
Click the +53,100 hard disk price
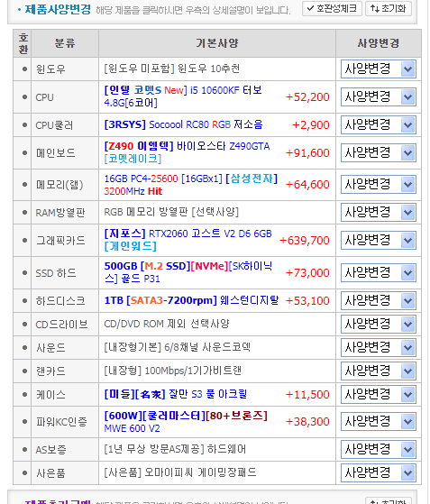307,300
